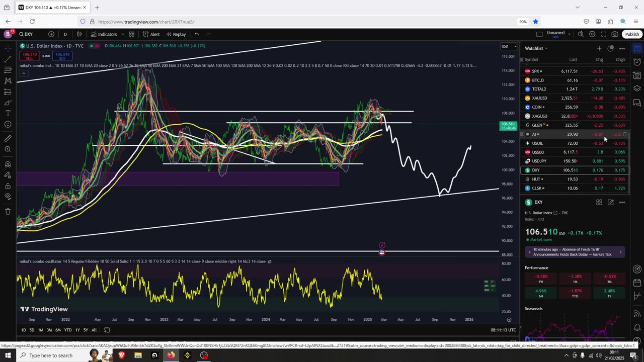644x362 pixels.
Task: Toggle the lock all drawings tool
Action: (8, 186)
